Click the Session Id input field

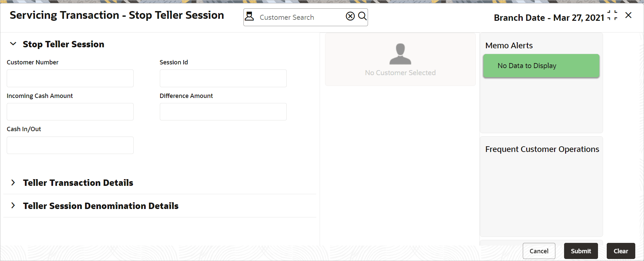(223, 78)
